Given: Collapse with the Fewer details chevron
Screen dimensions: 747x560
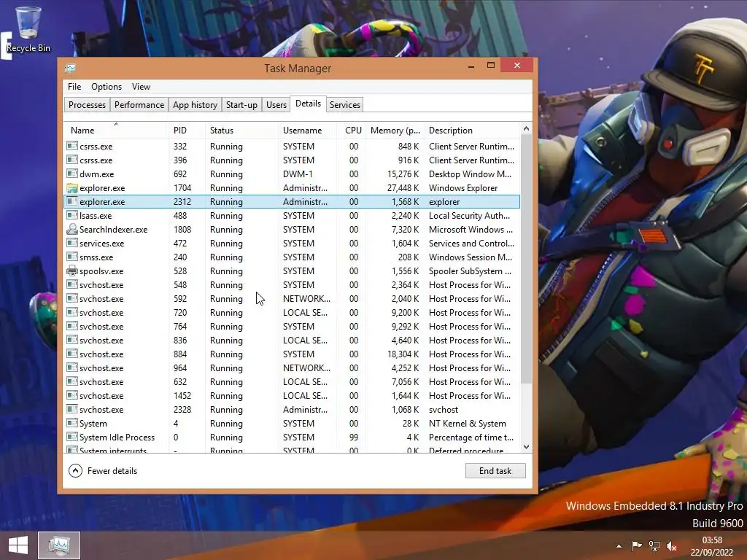Looking at the screenshot, I should pos(75,471).
